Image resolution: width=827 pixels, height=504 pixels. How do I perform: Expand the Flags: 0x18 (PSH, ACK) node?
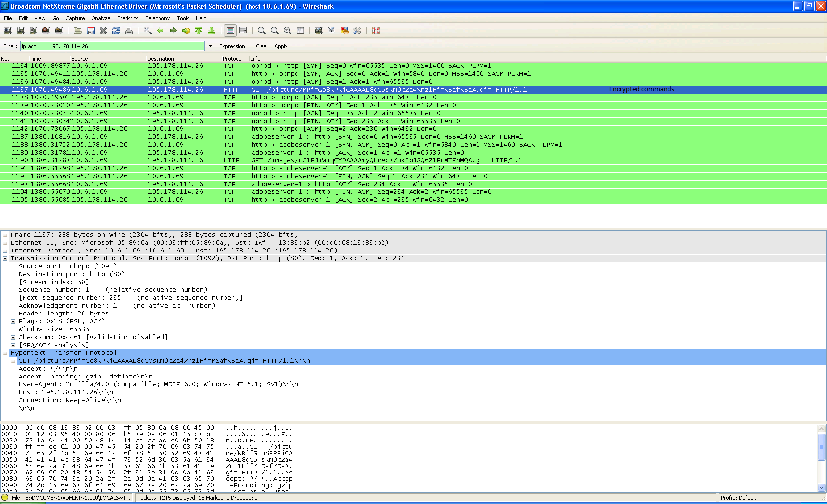click(x=13, y=321)
